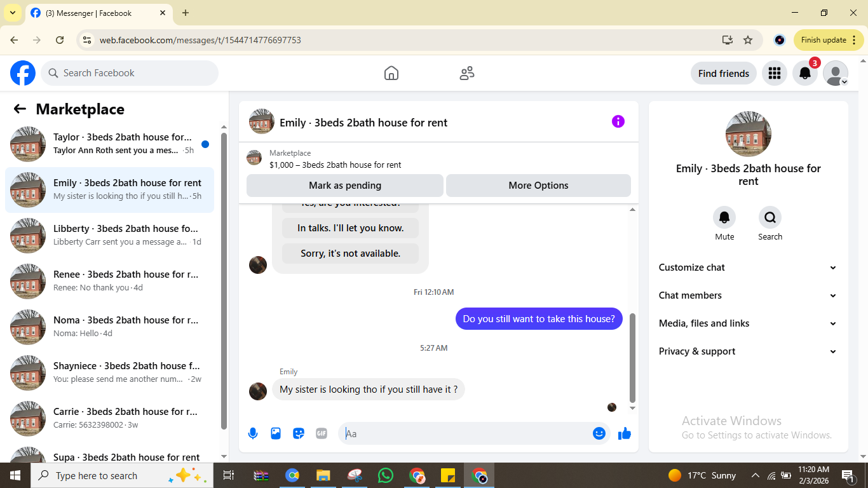Send a voice clip with microphone icon
Image resolution: width=868 pixels, height=488 pixels.
(253, 433)
